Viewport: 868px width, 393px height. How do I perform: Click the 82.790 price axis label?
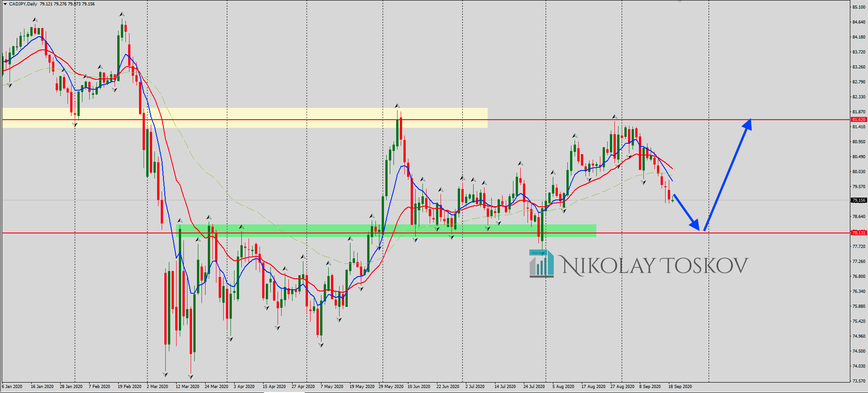tap(858, 82)
